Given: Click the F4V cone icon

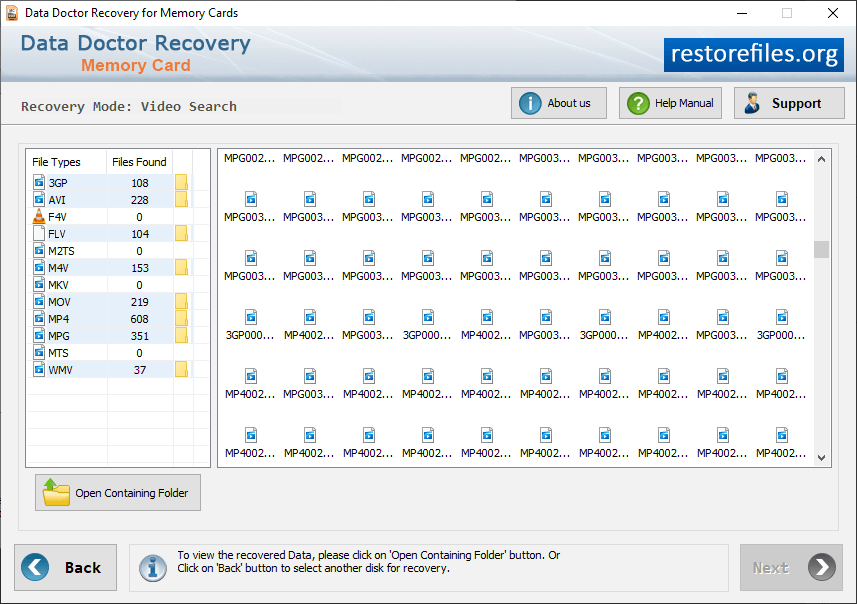Looking at the screenshot, I should point(39,216).
